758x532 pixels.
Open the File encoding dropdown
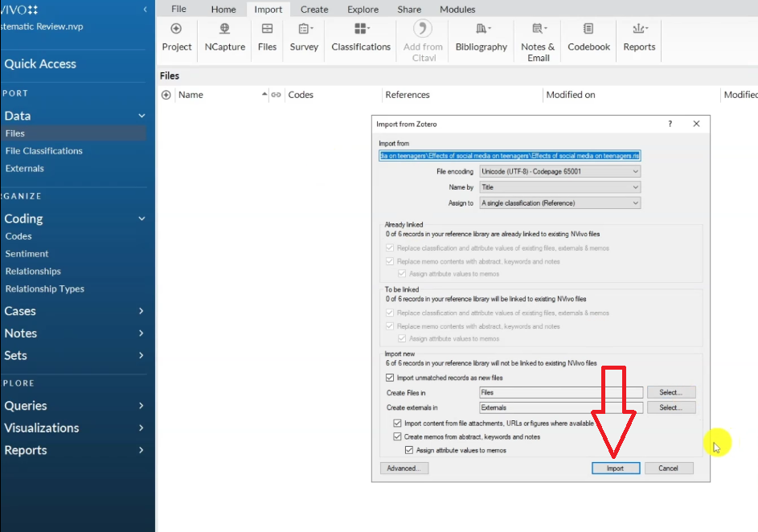point(559,171)
